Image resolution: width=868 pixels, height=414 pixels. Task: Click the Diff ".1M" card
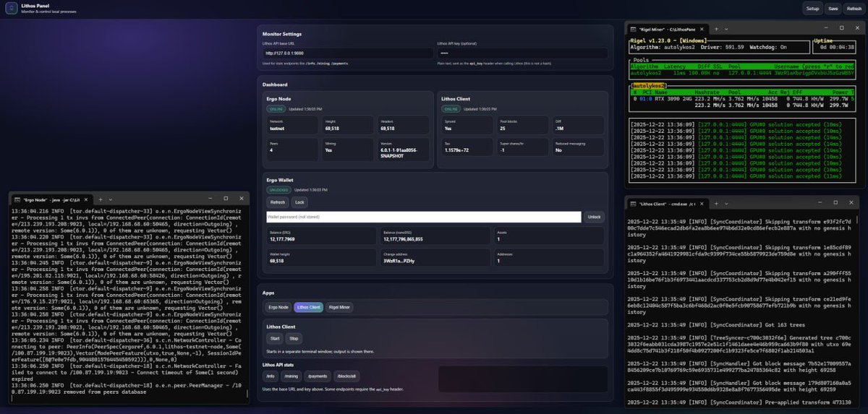pyautogui.click(x=577, y=125)
